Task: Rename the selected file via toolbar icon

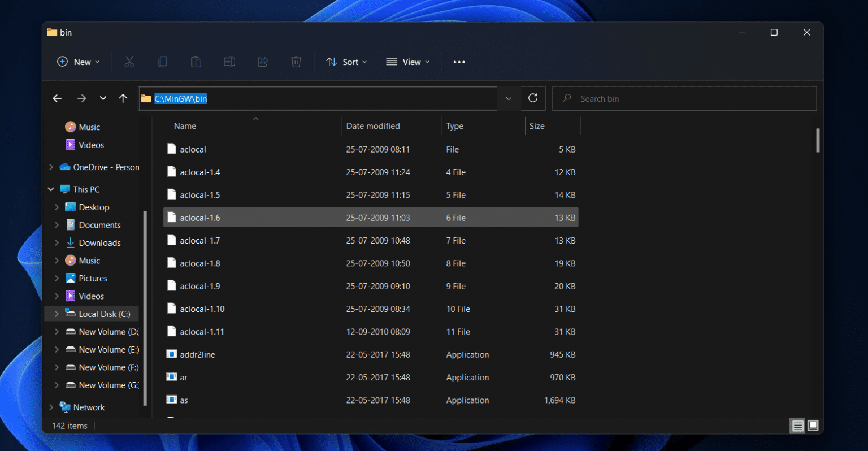Action: tap(229, 62)
